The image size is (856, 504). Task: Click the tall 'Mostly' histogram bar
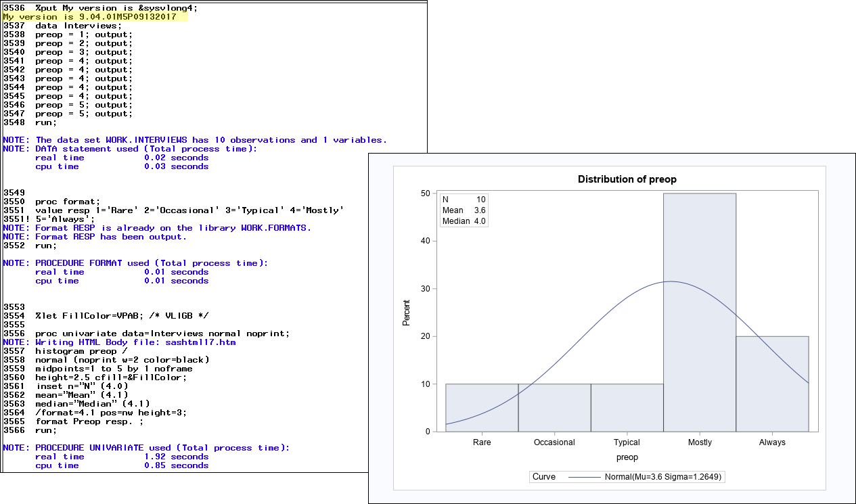click(x=700, y=313)
